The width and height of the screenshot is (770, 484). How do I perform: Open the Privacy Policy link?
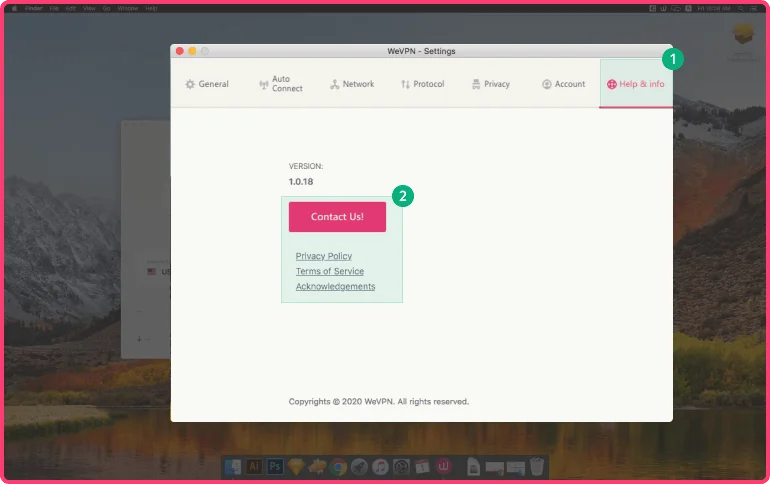point(324,256)
